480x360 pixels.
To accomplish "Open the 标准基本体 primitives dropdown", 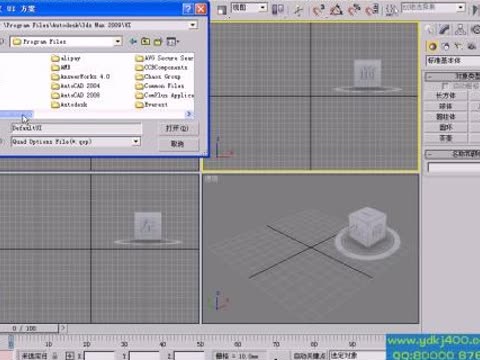I will 453,61.
